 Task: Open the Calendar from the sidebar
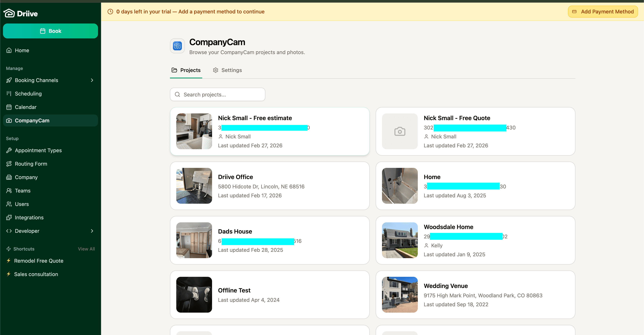coord(26,107)
